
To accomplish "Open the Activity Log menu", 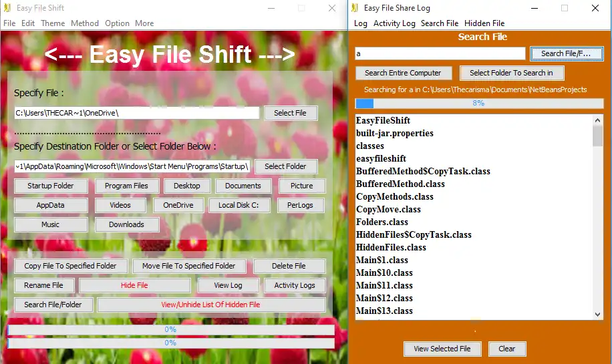I will point(394,23).
